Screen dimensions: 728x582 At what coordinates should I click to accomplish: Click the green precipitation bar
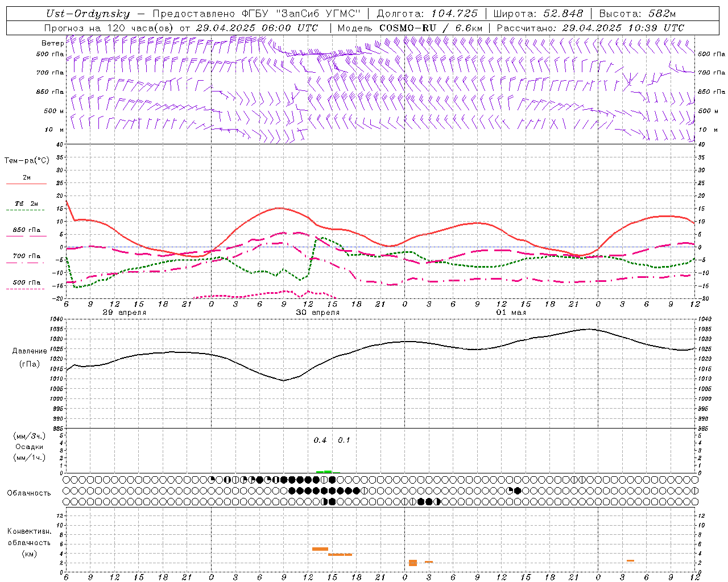pyautogui.click(x=324, y=472)
